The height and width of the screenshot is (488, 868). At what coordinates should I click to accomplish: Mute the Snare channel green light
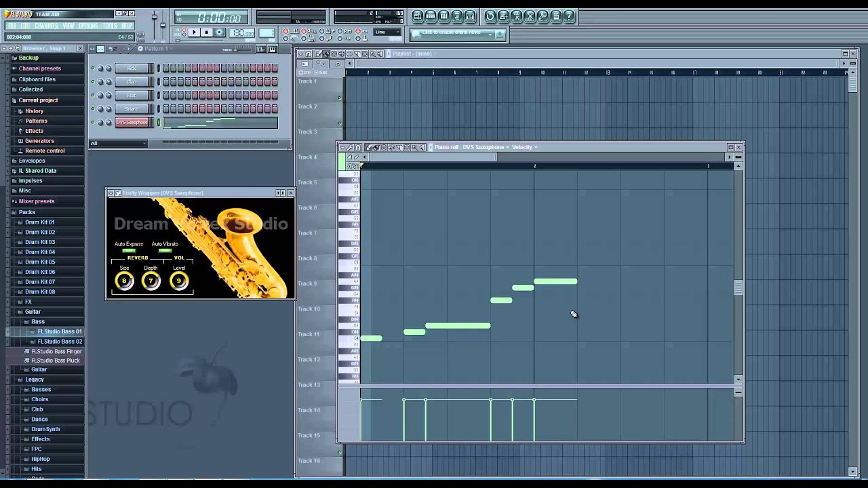click(x=93, y=108)
